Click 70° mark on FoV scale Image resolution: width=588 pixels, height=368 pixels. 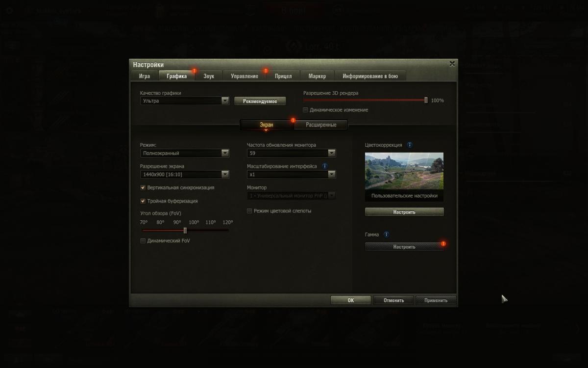click(144, 222)
